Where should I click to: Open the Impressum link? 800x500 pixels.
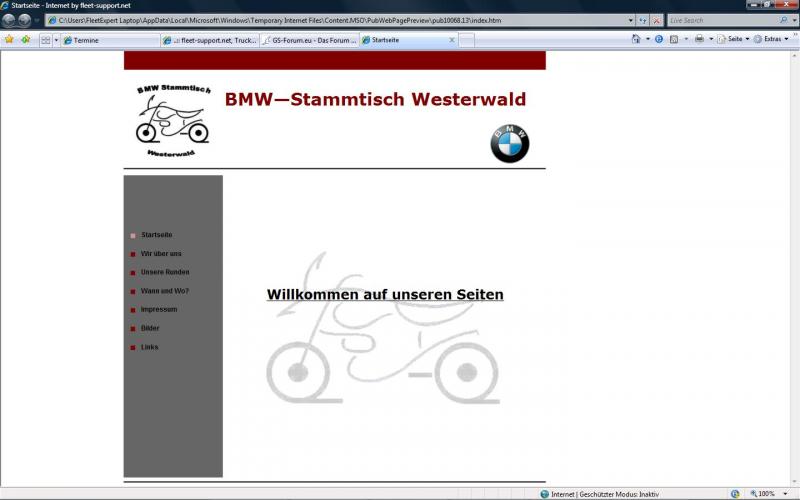pos(159,309)
